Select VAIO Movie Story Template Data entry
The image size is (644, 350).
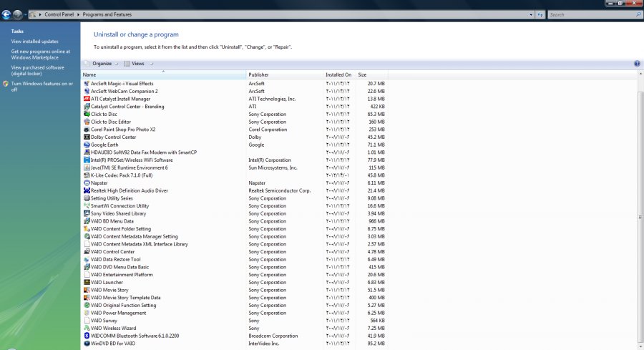click(234, 298)
